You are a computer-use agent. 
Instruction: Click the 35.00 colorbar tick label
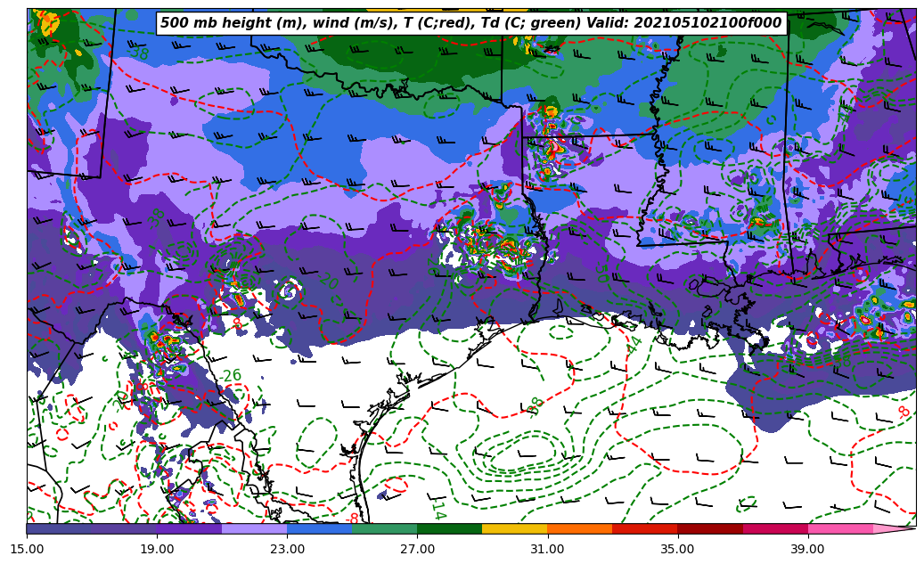(677, 549)
